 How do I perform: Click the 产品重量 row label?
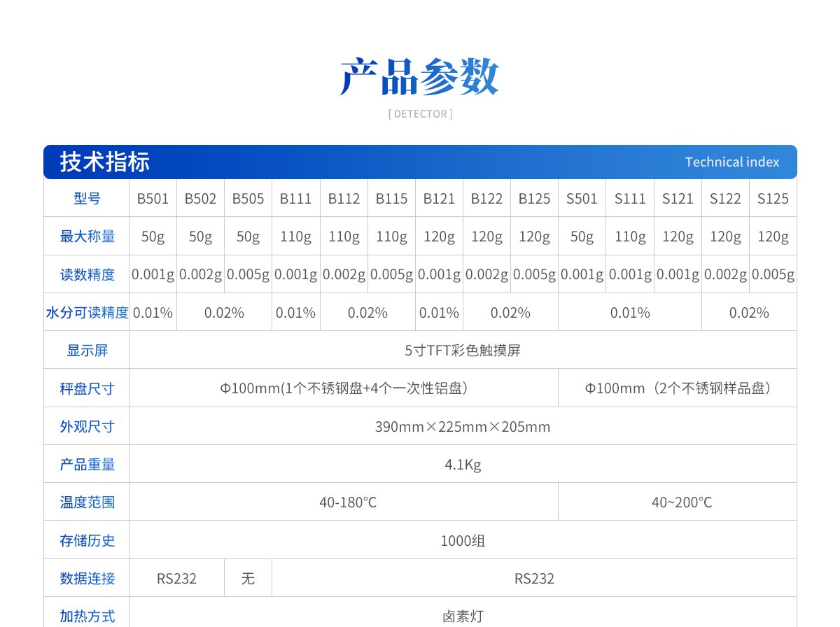tap(87, 464)
